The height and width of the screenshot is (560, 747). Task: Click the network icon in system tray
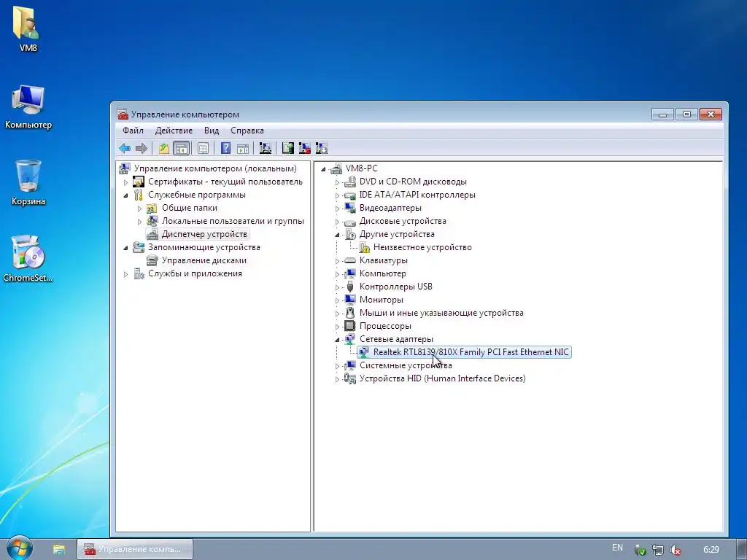(x=657, y=550)
